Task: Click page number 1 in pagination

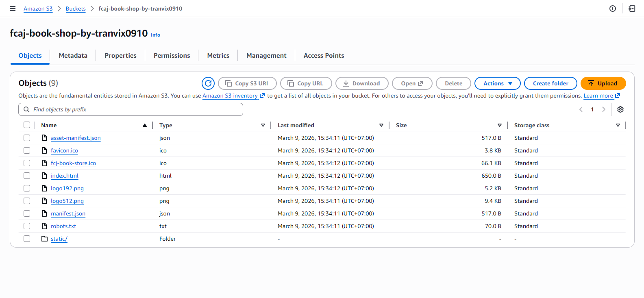Action: [592, 109]
